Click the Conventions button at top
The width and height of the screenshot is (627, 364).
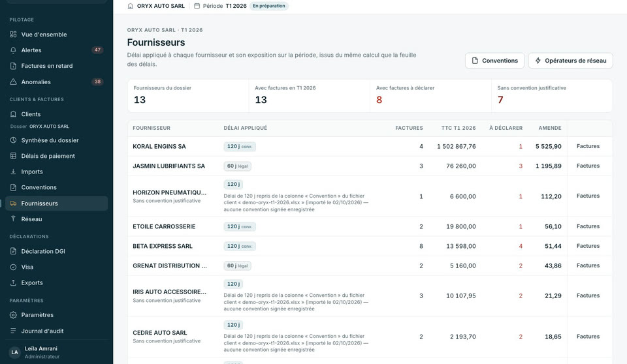[494, 61]
